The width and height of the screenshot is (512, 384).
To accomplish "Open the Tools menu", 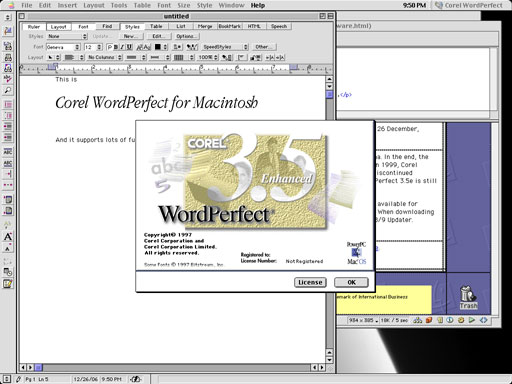I will (119, 5).
